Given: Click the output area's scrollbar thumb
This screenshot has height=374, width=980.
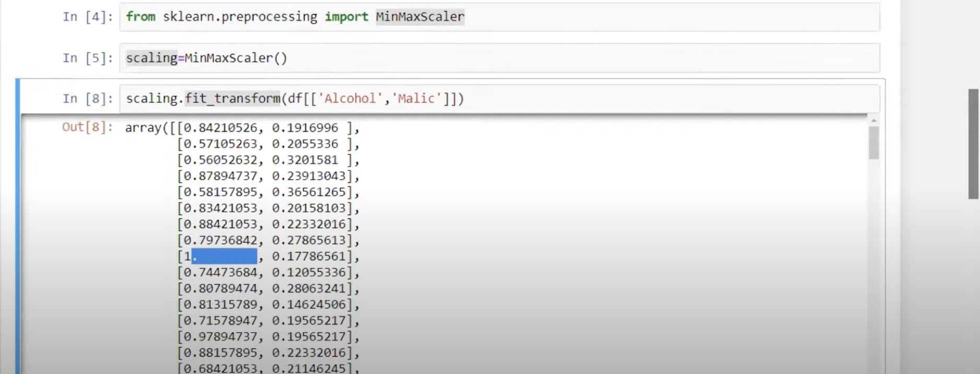Looking at the screenshot, I should click(873, 143).
